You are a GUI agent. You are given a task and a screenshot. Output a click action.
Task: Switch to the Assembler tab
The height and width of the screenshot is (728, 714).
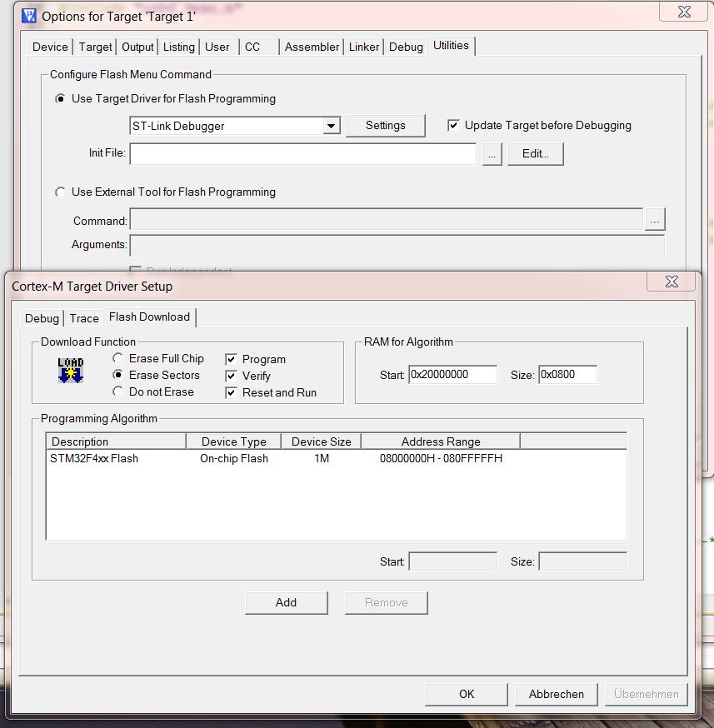[x=312, y=47]
